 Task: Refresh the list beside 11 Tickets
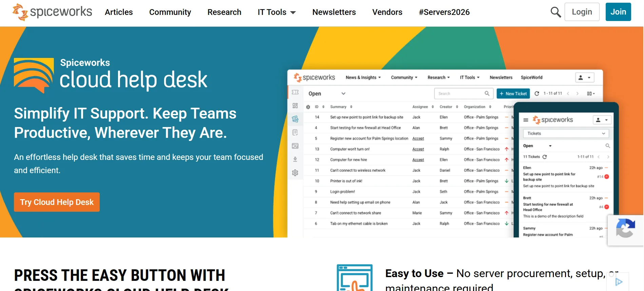point(545,157)
